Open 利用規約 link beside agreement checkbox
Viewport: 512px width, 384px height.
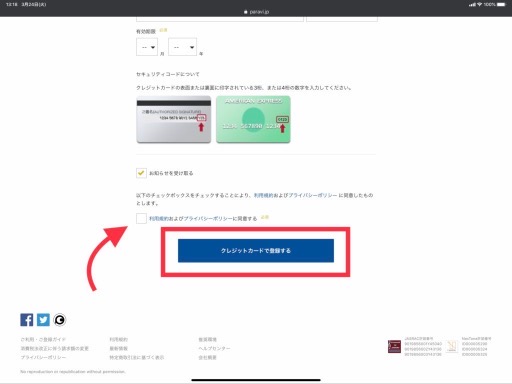coord(159,219)
